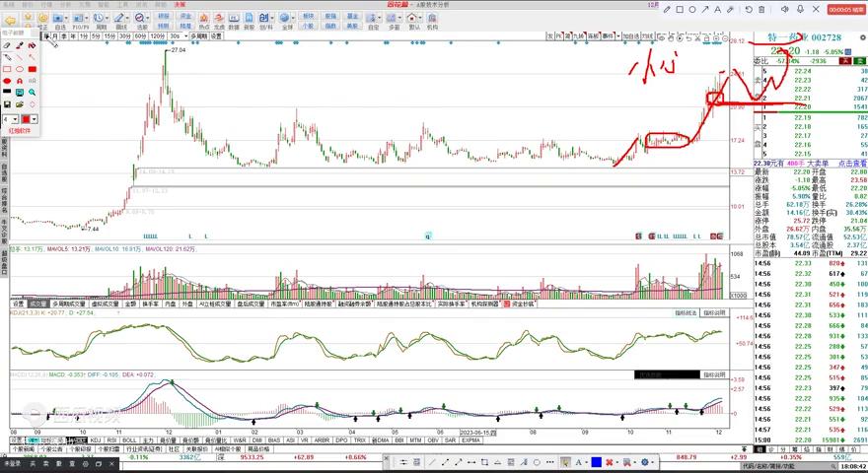
Task: Select the 月 monthly period button
Action: click(55, 35)
